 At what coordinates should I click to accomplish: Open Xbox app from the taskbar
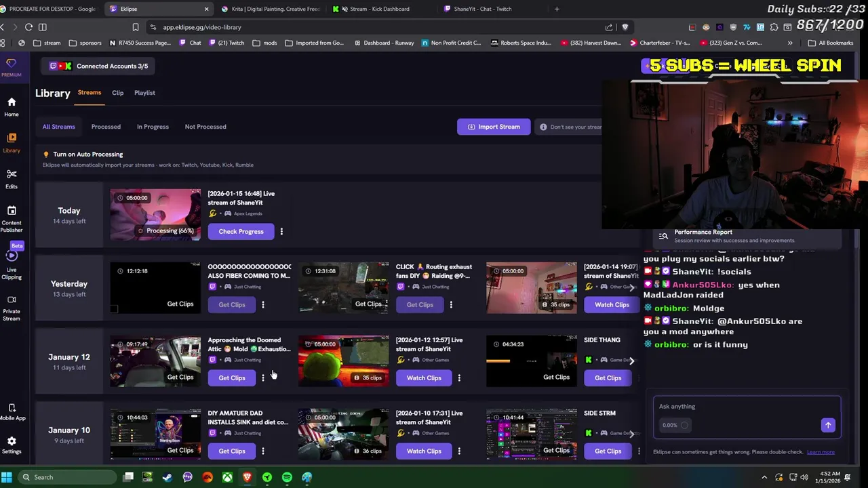pyautogui.click(x=227, y=477)
